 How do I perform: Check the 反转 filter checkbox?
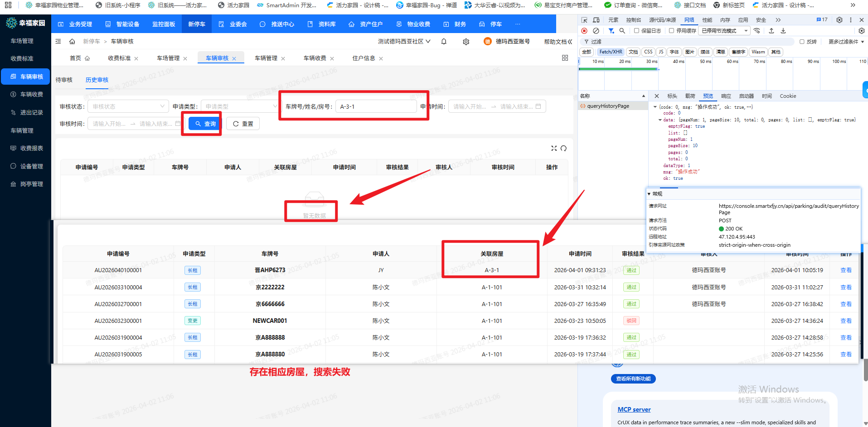[x=802, y=42]
